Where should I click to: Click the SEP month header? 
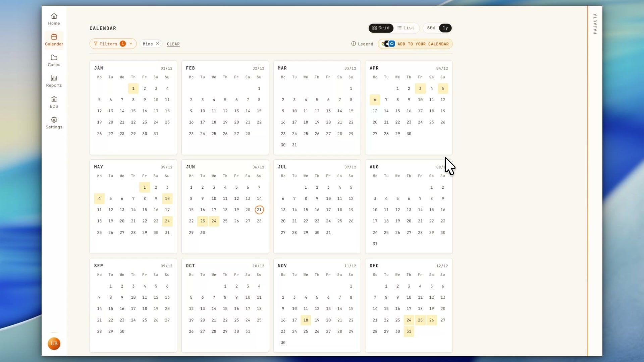tap(99, 266)
